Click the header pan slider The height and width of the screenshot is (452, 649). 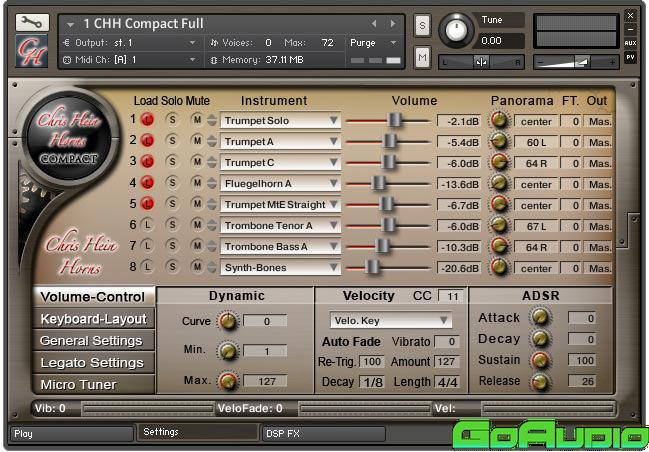click(481, 63)
